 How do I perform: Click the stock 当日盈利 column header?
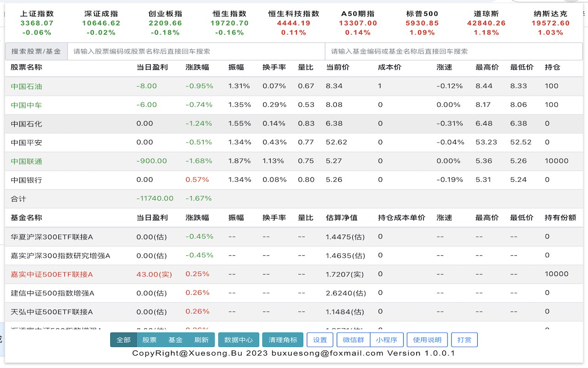coord(152,67)
